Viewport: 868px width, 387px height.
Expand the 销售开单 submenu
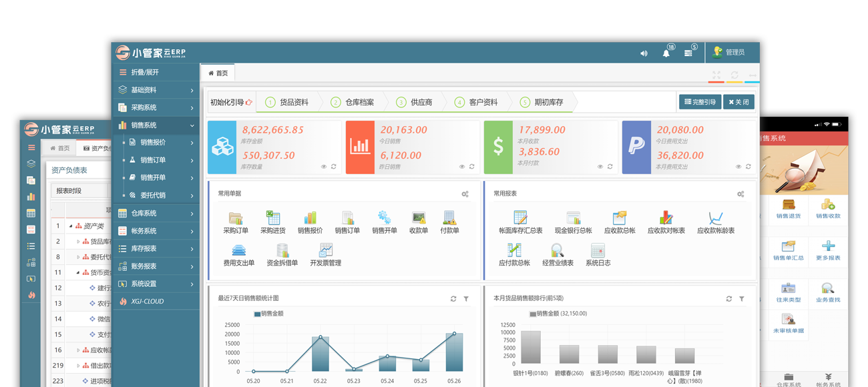point(156,177)
